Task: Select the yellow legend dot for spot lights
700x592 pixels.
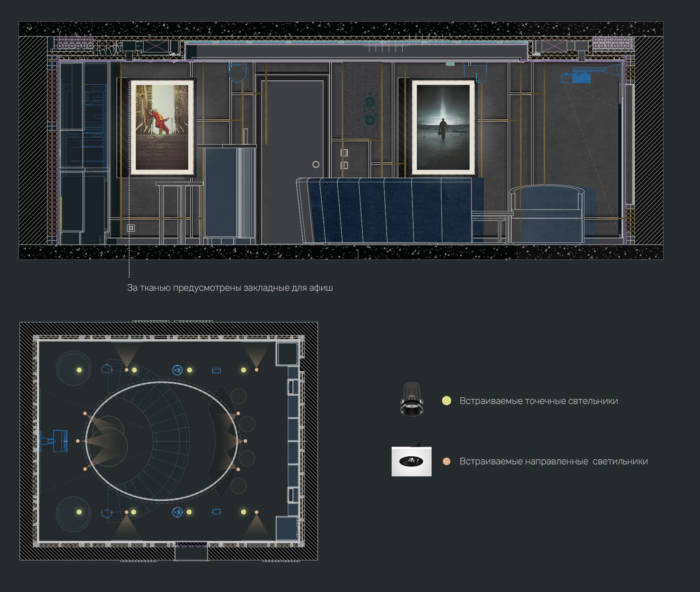Action: [x=446, y=401]
